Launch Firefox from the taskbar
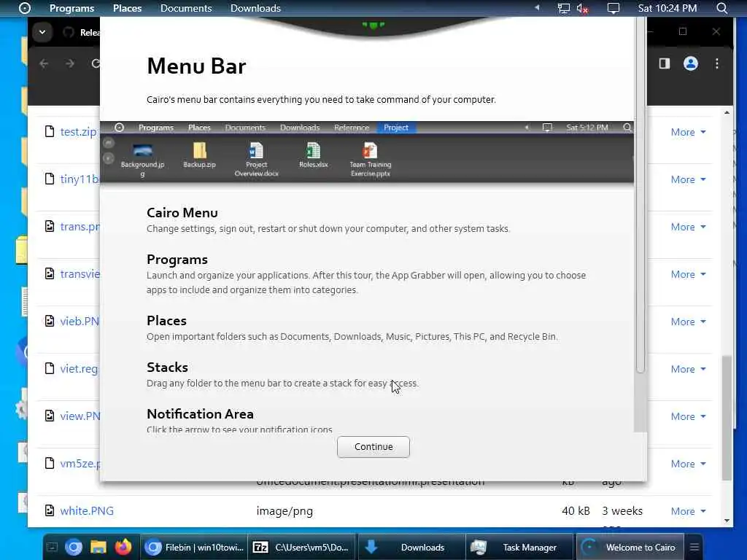Image resolution: width=747 pixels, height=560 pixels. [123, 547]
